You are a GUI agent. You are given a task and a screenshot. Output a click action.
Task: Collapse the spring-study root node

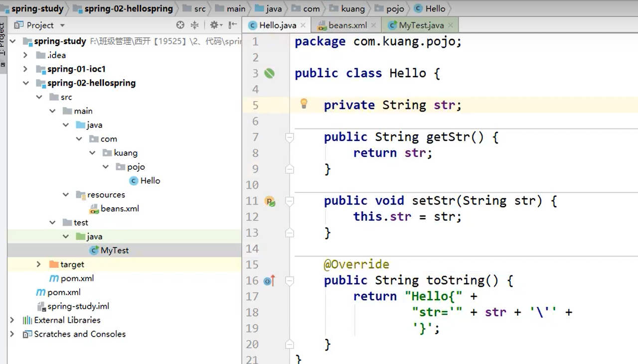tap(12, 41)
